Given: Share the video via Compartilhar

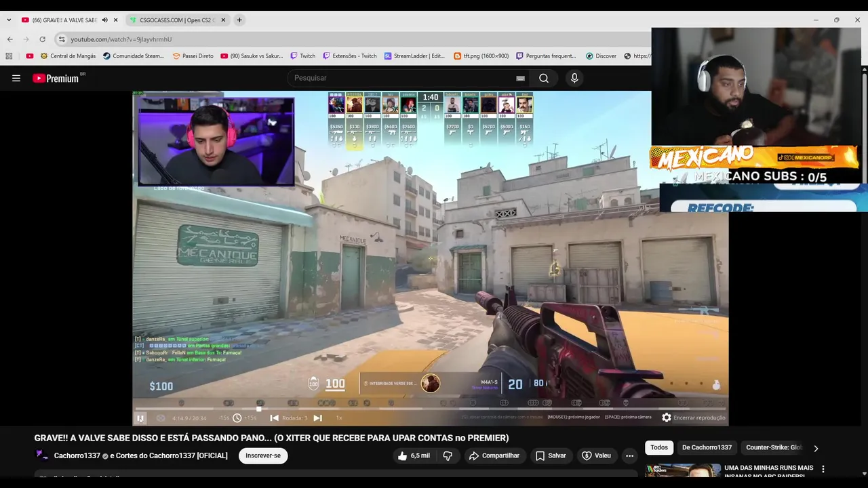Looking at the screenshot, I should (494, 455).
